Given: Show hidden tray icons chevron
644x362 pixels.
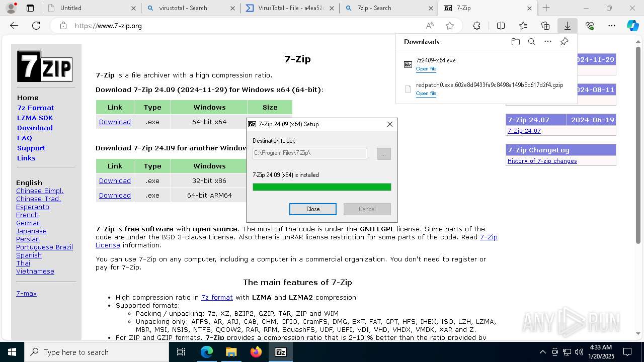Looking at the screenshot, I should pos(542,352).
